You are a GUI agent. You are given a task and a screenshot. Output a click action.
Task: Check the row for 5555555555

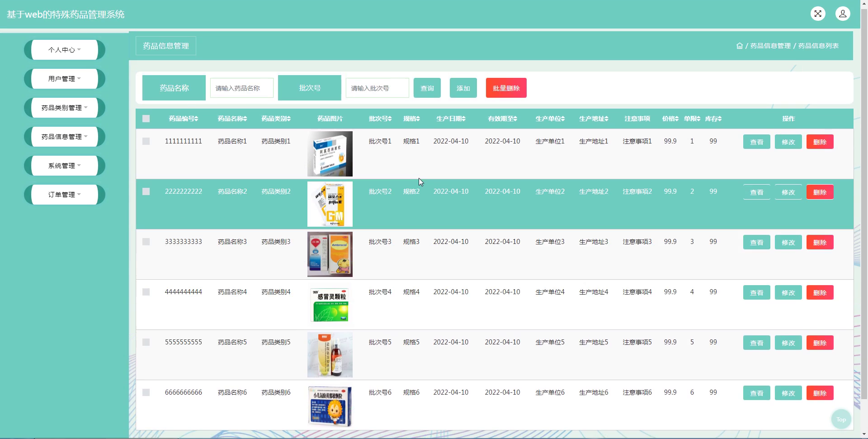(146, 342)
